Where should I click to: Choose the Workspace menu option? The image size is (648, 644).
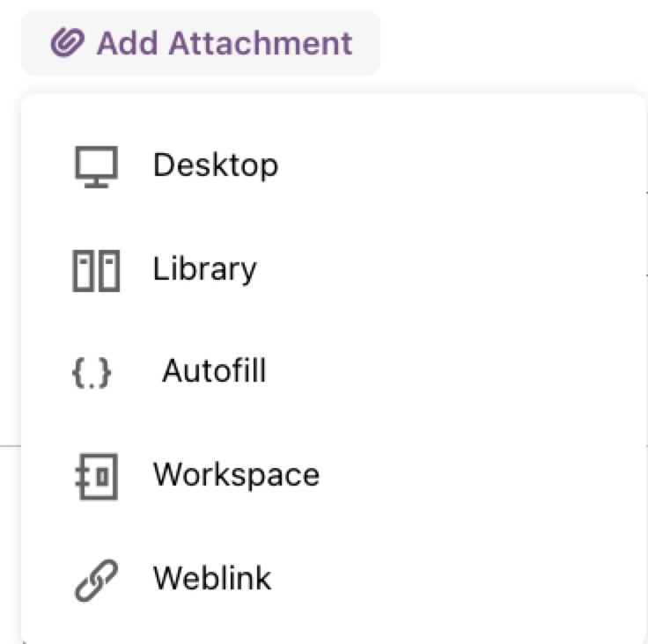[334, 475]
